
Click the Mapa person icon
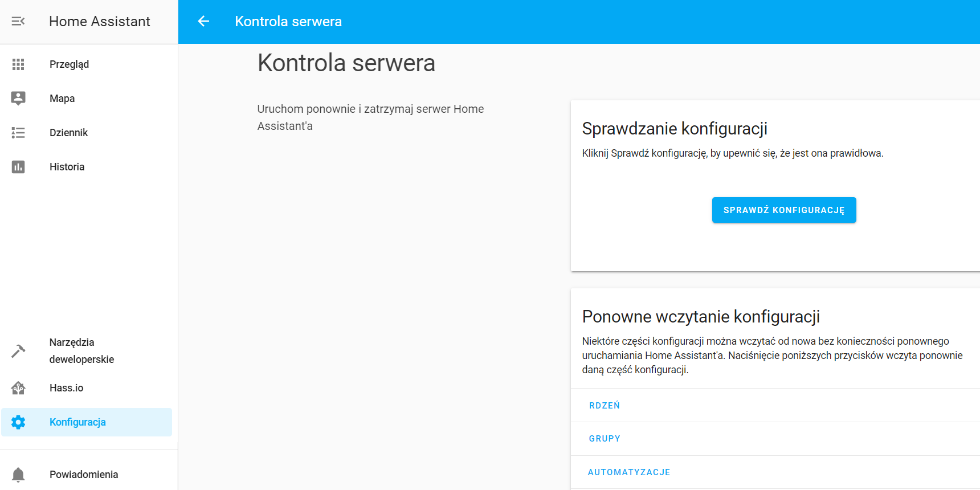pos(18,98)
